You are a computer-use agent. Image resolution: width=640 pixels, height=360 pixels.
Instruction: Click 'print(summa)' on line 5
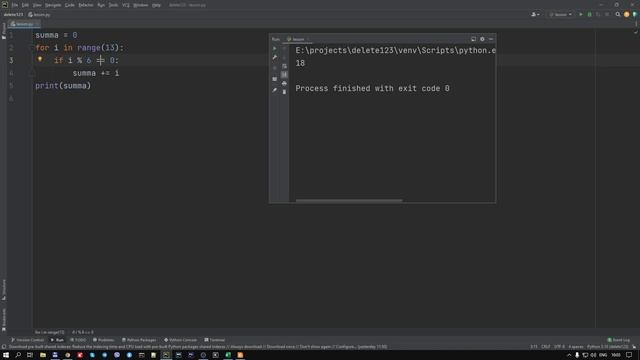63,86
